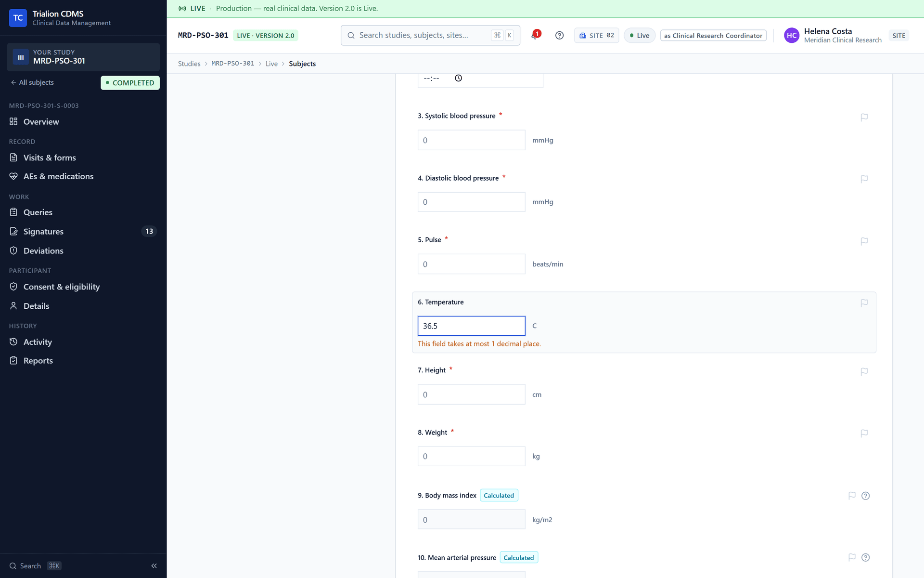
Task: Click the HC user avatar
Action: (x=792, y=35)
